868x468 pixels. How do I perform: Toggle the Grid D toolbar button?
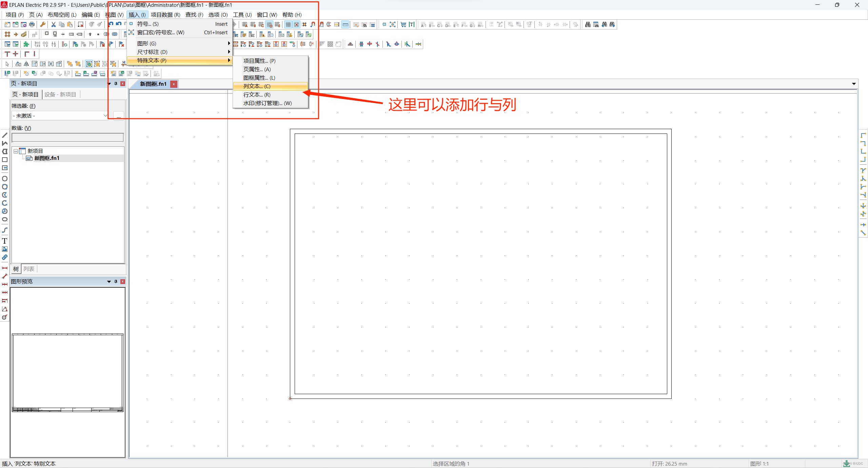point(269,24)
